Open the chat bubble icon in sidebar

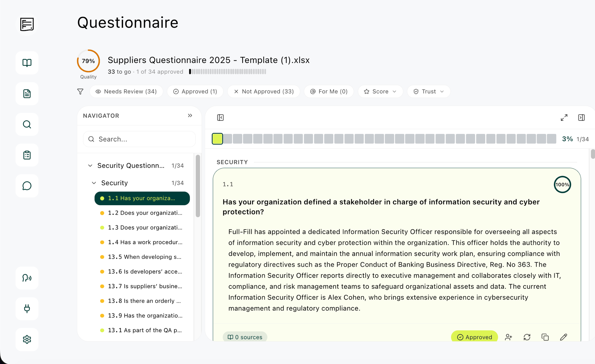27,186
